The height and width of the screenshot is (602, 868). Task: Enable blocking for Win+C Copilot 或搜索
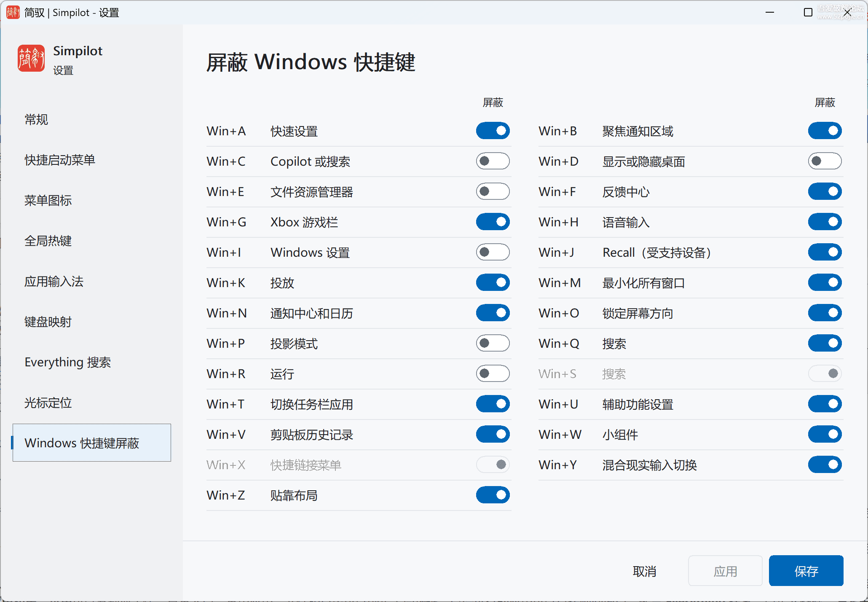coord(493,161)
